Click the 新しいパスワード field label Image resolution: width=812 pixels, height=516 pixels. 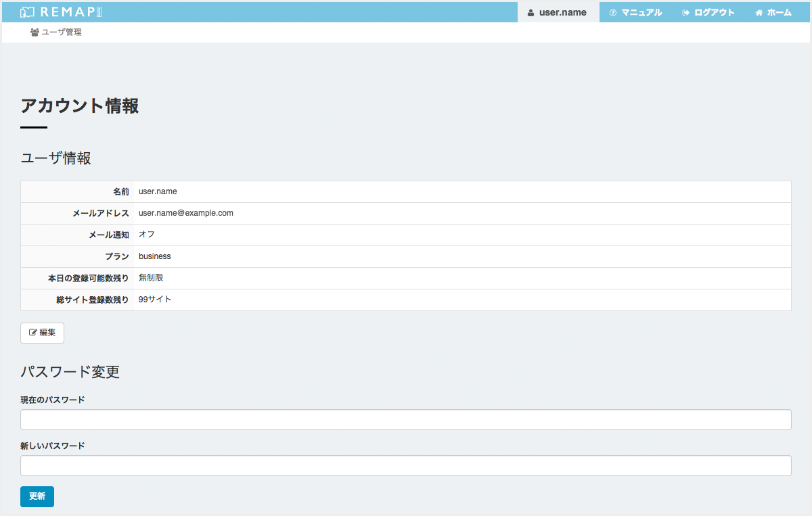coord(53,446)
